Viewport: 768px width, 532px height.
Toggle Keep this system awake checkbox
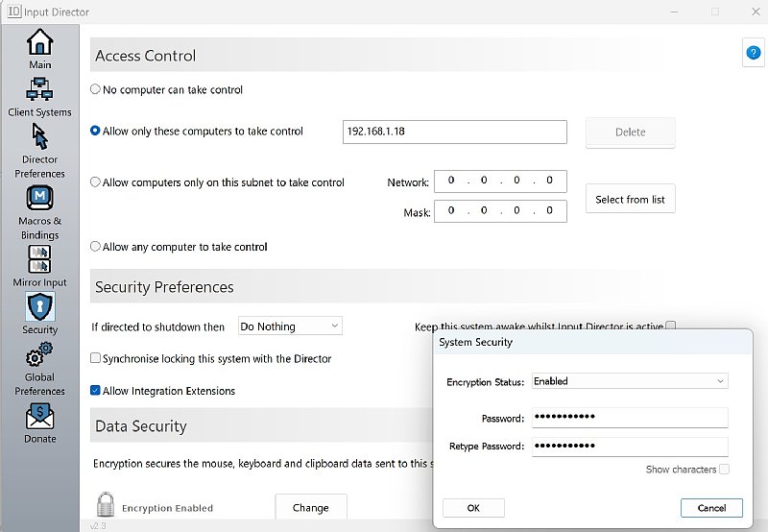coord(671,326)
